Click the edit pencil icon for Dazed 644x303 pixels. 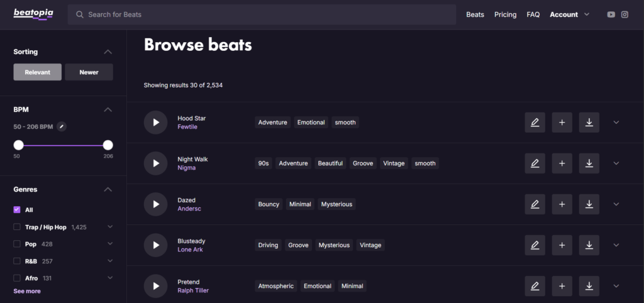pos(535,204)
